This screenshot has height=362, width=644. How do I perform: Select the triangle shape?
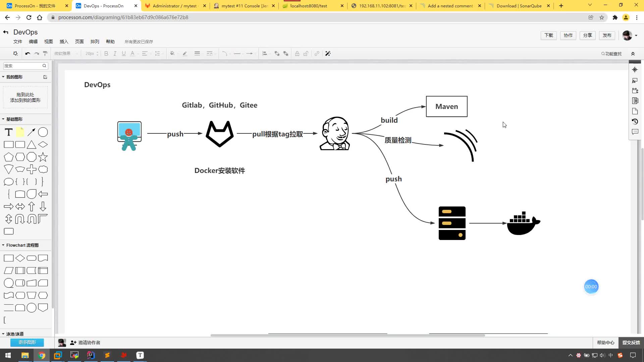tap(32, 145)
